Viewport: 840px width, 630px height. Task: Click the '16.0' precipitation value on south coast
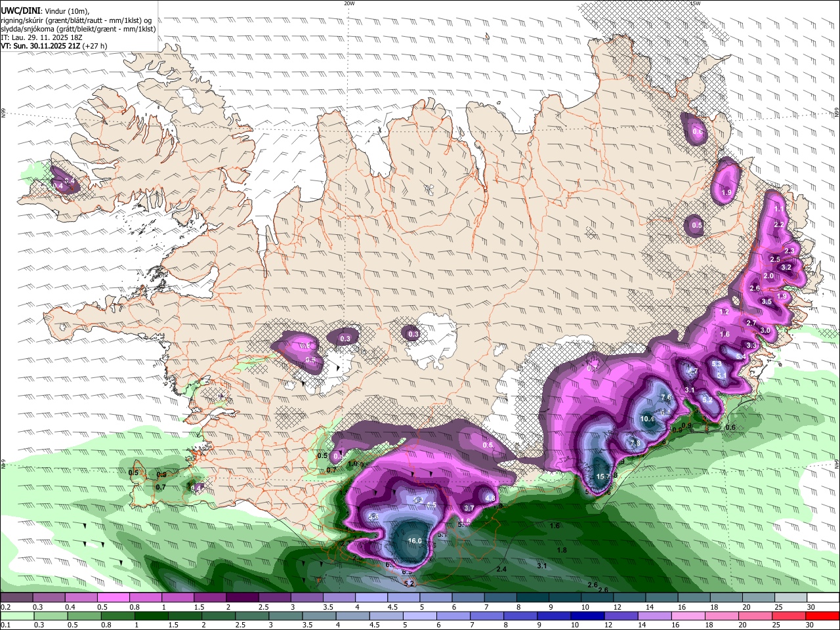(415, 541)
